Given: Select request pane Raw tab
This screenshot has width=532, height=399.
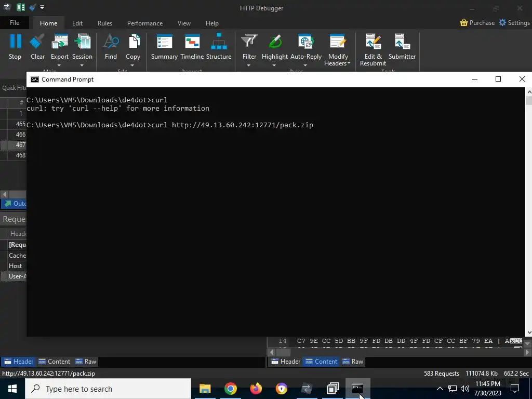Looking at the screenshot, I should click(x=86, y=362).
